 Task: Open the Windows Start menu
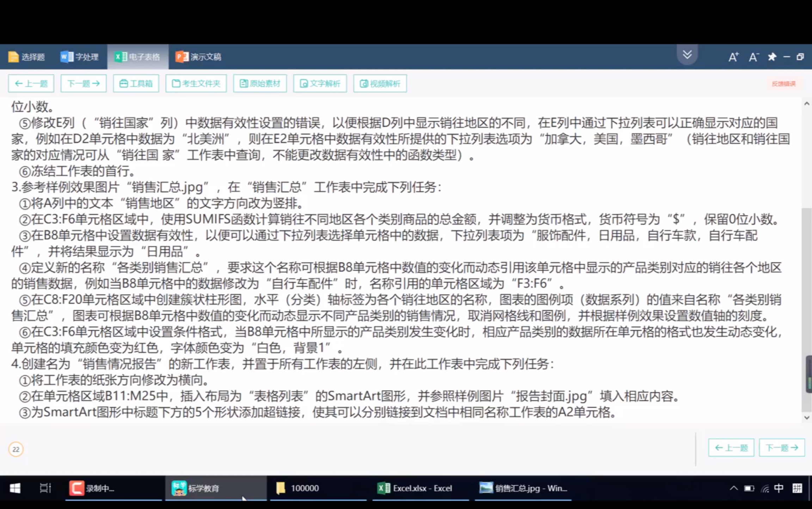[15, 488]
